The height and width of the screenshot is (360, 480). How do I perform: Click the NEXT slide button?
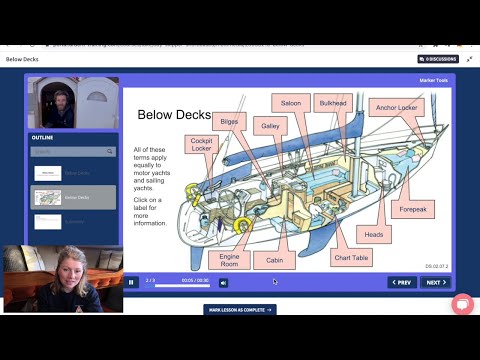436,282
